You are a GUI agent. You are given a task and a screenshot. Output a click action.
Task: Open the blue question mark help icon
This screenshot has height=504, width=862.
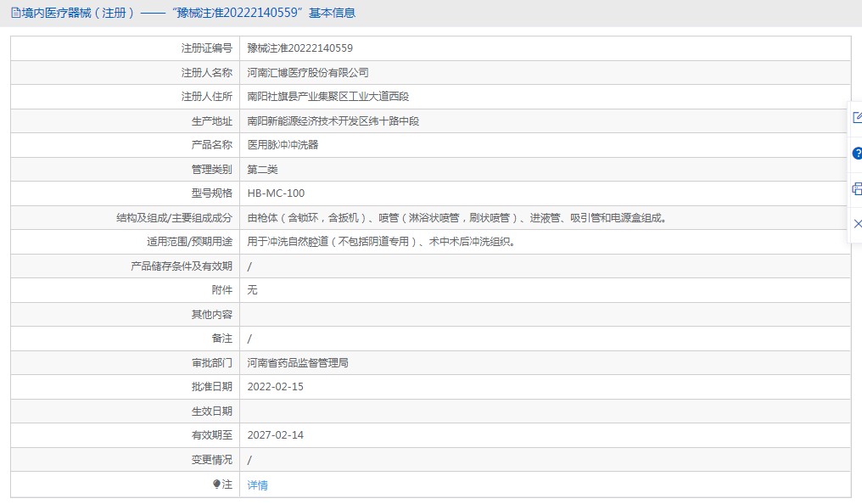tap(857, 154)
